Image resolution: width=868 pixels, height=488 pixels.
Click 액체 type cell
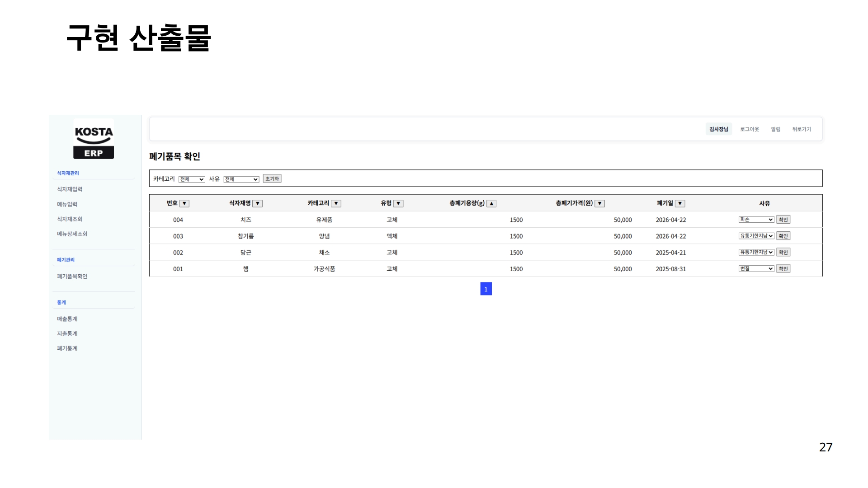pyautogui.click(x=392, y=236)
